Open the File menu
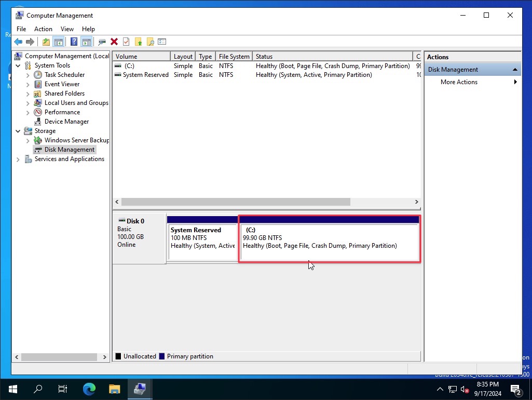 (21, 29)
